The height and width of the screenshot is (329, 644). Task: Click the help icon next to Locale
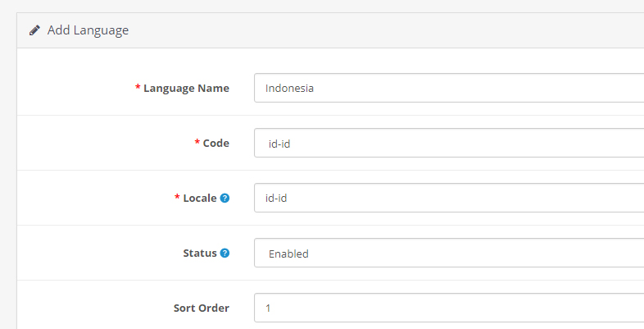click(224, 198)
